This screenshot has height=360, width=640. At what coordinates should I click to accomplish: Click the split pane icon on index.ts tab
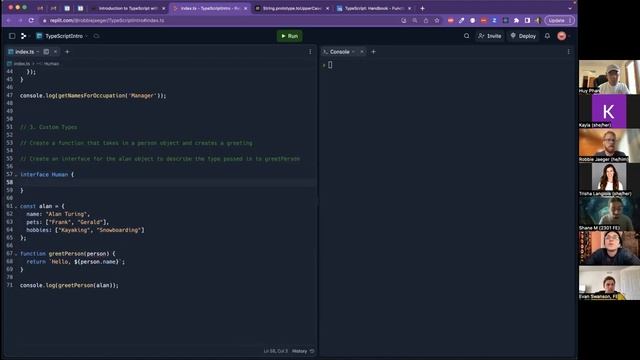coord(46,52)
